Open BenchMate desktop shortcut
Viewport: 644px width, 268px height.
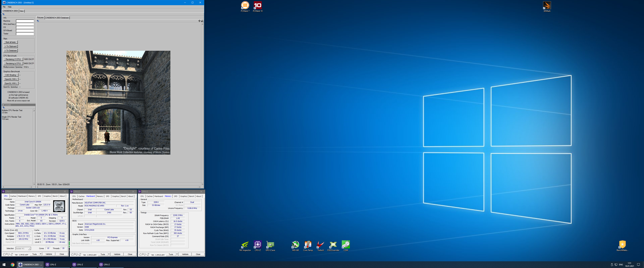(622, 246)
